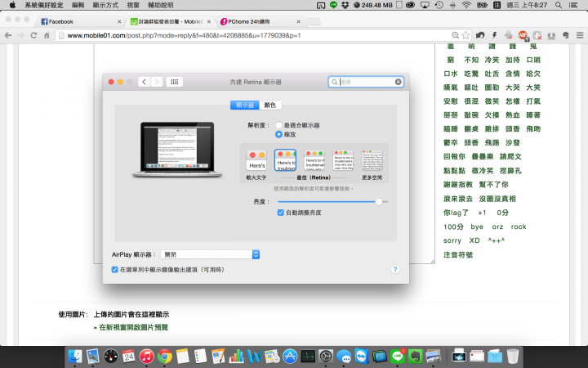Open the Trash in the dock
Screen dimensions: 588x368
[x=512, y=357]
